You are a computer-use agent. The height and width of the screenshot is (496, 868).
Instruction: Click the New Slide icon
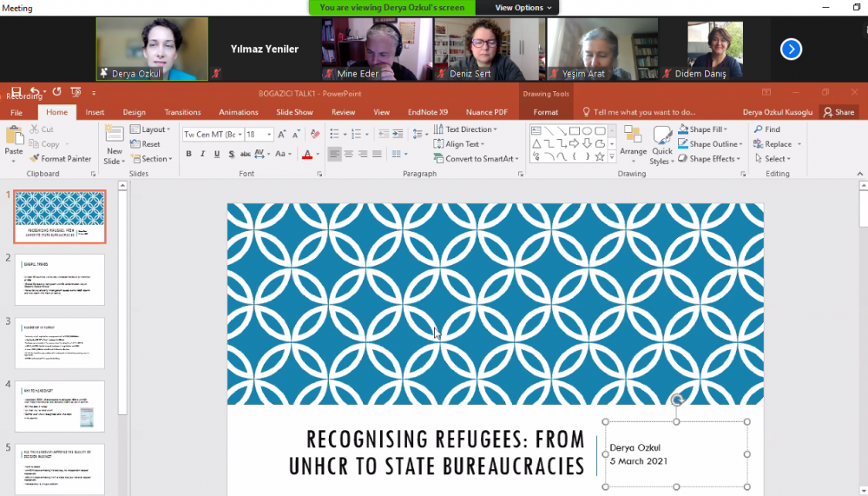coord(114,137)
